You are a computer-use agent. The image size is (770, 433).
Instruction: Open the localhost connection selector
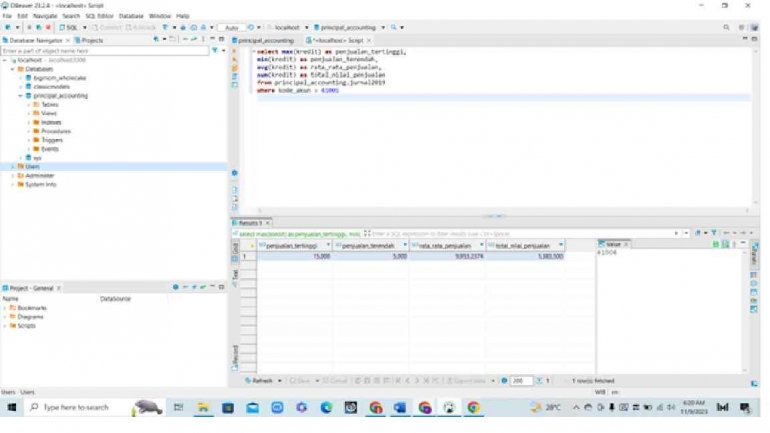tap(288, 27)
